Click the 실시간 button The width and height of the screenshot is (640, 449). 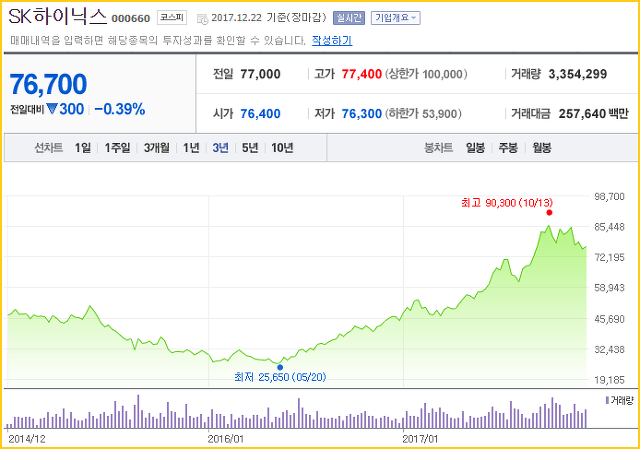(349, 18)
